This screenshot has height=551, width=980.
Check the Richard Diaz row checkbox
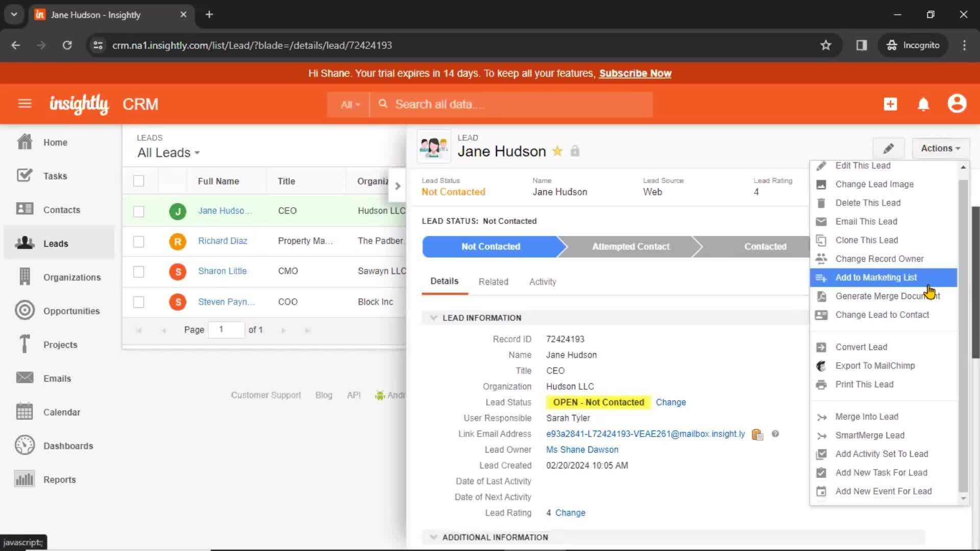click(x=138, y=241)
